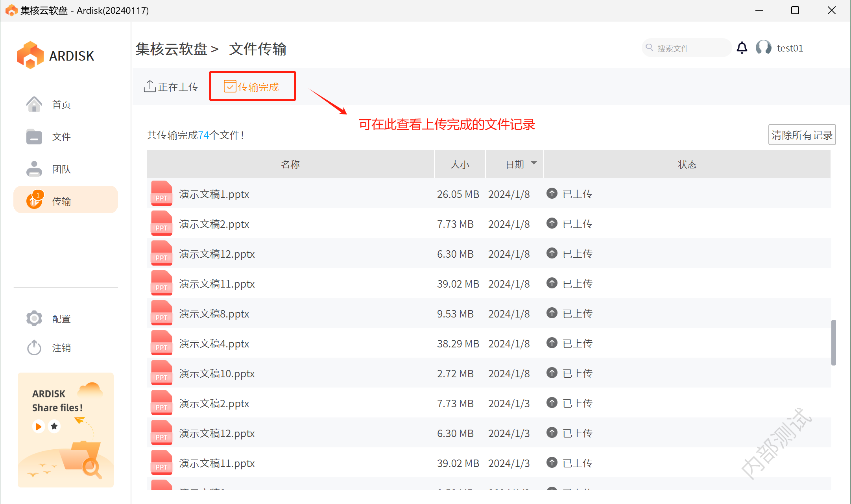Switch to 正在上传 tab
This screenshot has width=851, height=504.
[171, 87]
